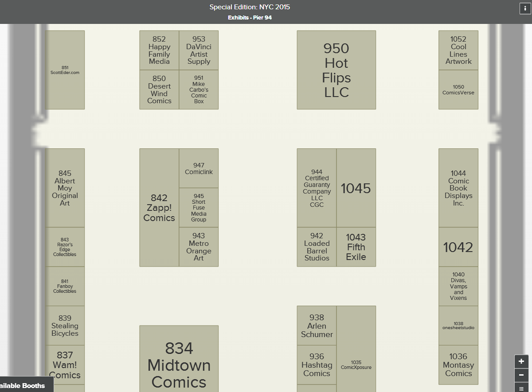The width and height of the screenshot is (532, 392).
Task: Select booth 839 Stealing Bicycles
Action: tap(65, 326)
